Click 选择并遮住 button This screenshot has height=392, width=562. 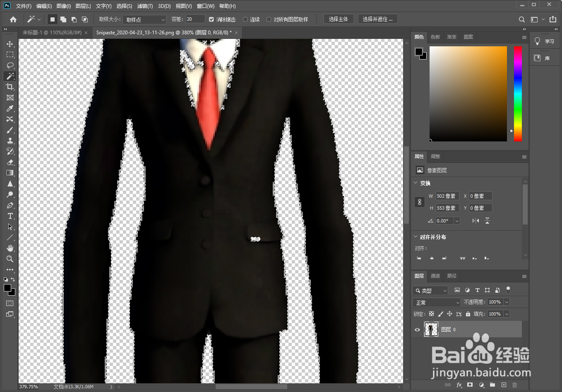(x=377, y=19)
